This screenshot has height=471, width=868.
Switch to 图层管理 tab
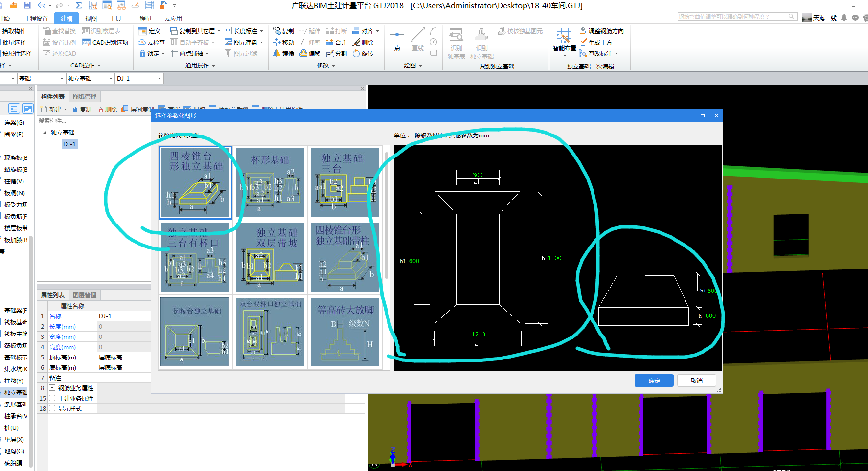tap(85, 295)
